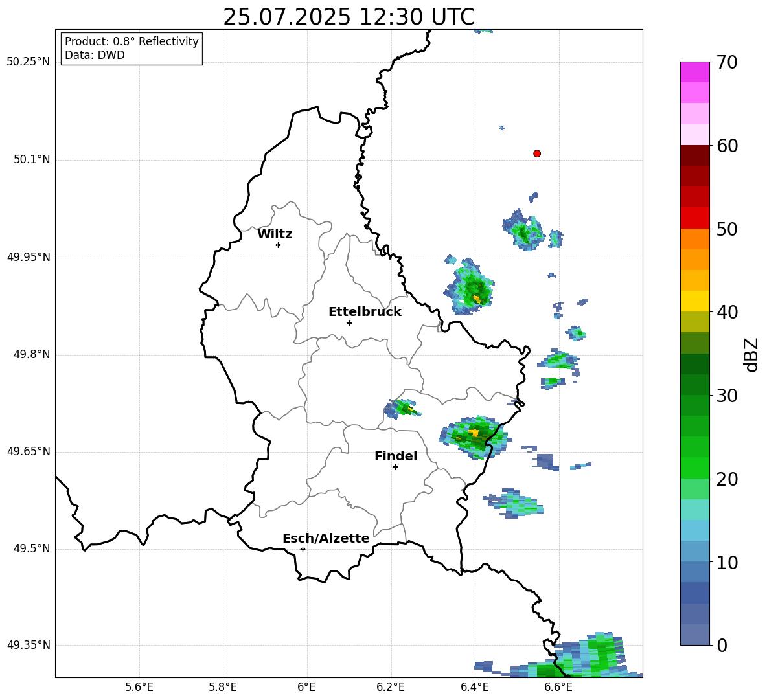The width and height of the screenshot is (767, 700).
Task: Click the Ettelbruck station cross marker
Action: tap(349, 322)
